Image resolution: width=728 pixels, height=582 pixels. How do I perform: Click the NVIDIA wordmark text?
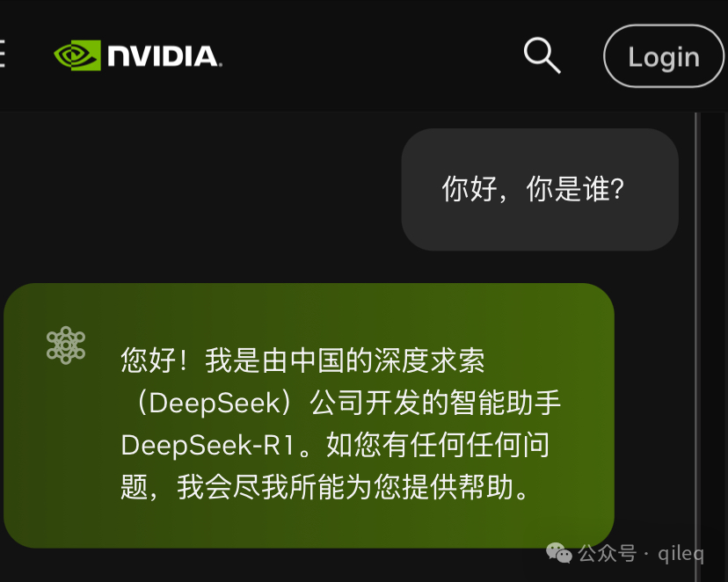pos(164,56)
